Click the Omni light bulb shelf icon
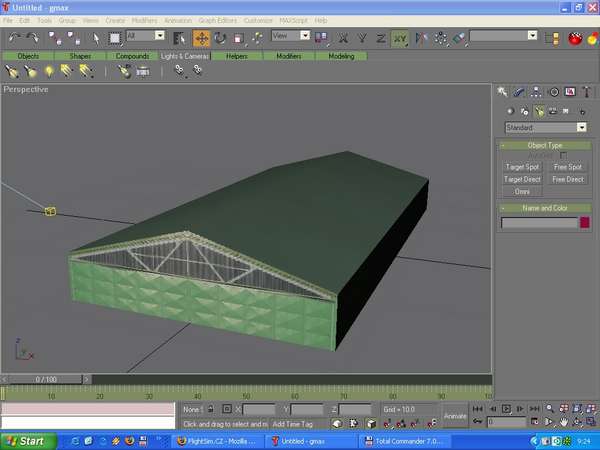Screen dimensions: 600x450 (49, 71)
